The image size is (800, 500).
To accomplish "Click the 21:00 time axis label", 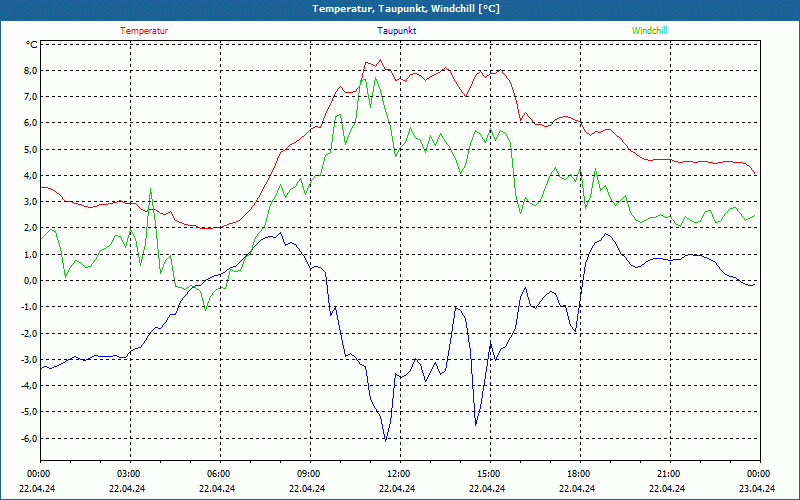I will pos(670,474).
